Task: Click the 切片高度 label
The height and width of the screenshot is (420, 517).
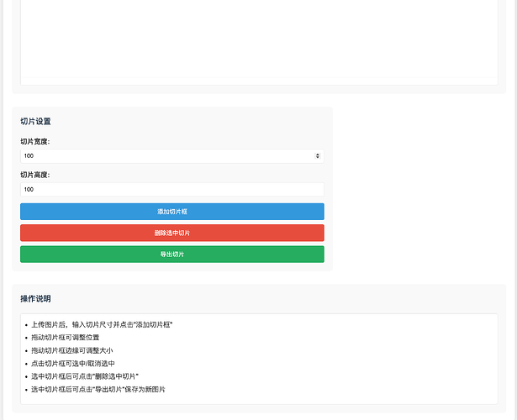Action: pyautogui.click(x=34, y=175)
